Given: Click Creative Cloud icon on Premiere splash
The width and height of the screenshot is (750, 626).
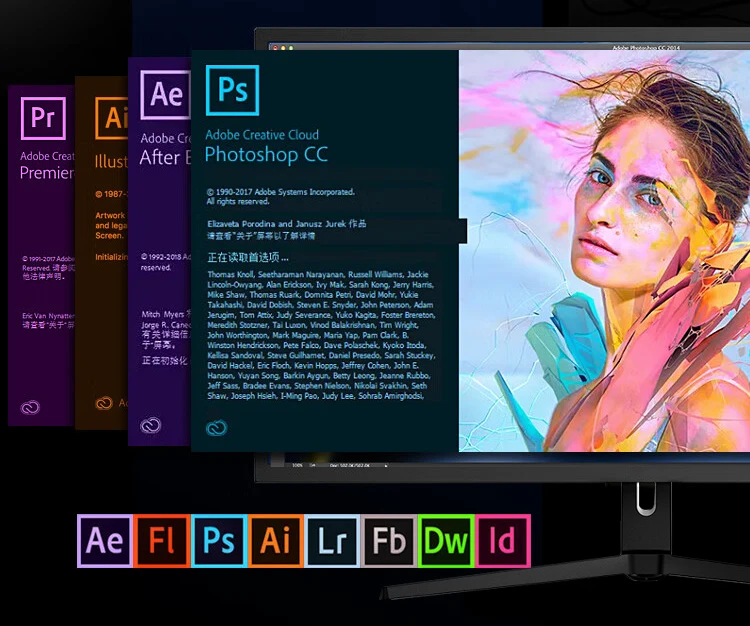Looking at the screenshot, I should coord(30,407).
